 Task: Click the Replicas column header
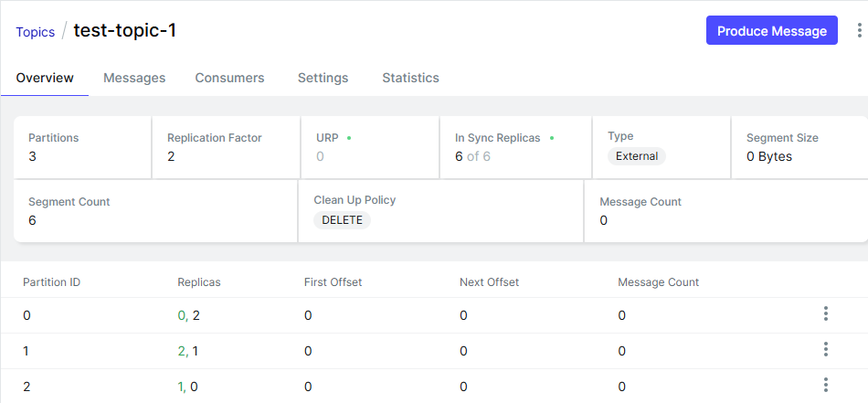(x=198, y=282)
